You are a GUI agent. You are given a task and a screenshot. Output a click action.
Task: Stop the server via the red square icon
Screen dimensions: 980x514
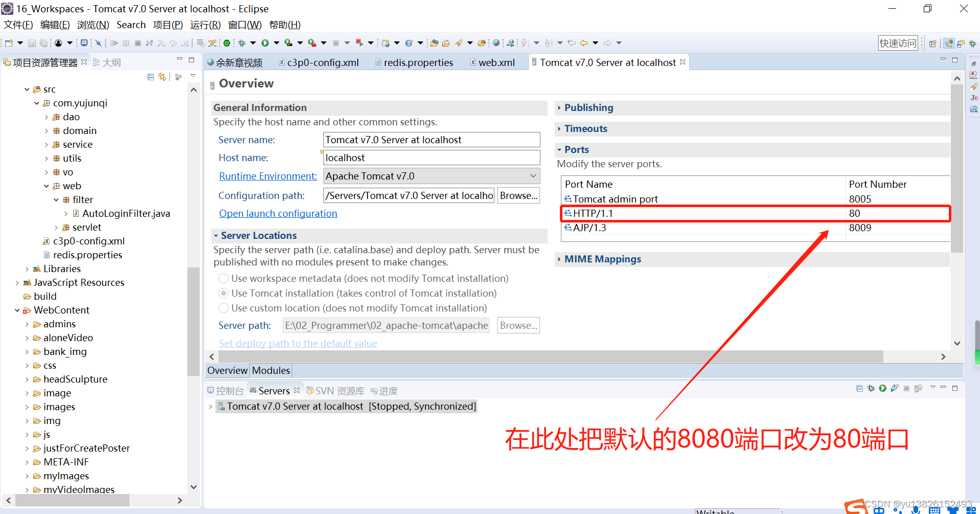[x=906, y=389]
